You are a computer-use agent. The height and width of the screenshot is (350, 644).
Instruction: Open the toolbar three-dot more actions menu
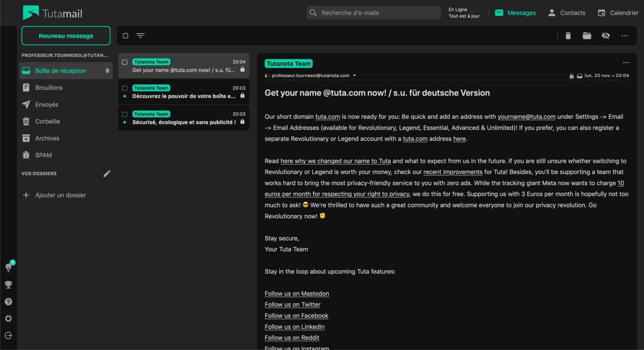[x=624, y=36]
